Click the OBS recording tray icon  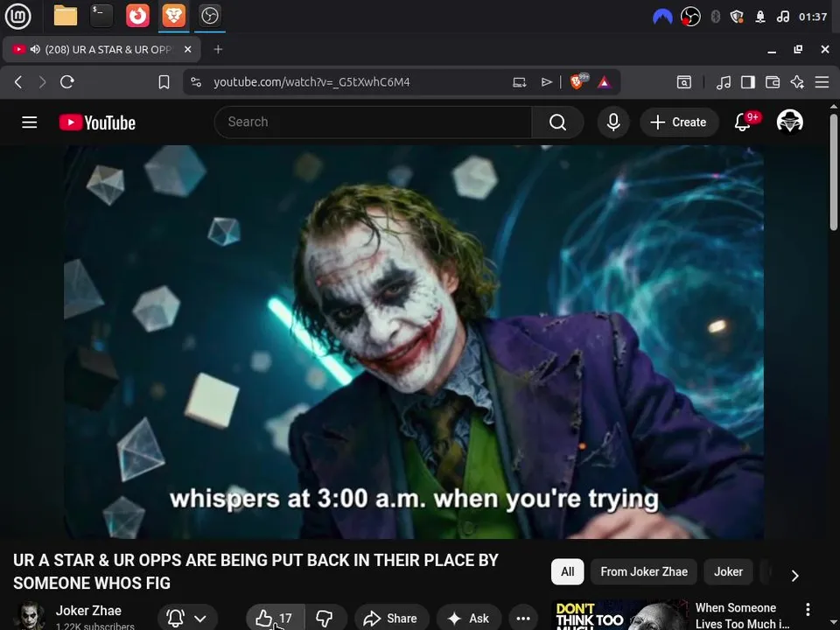click(x=690, y=17)
